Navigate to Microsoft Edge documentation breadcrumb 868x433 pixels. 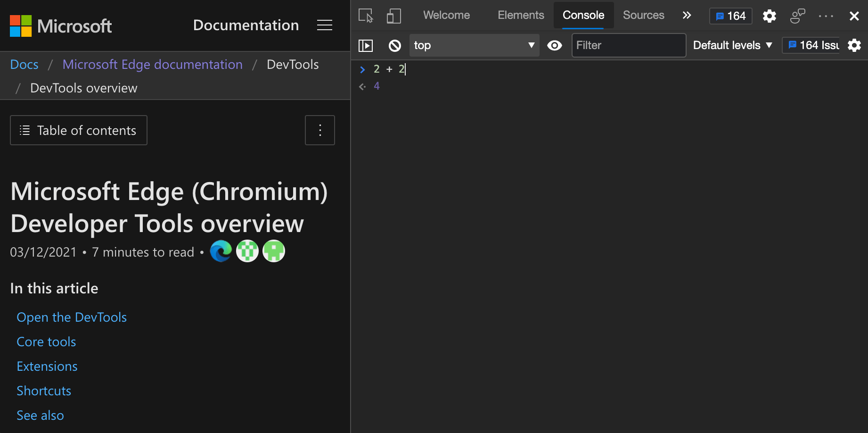[152, 64]
